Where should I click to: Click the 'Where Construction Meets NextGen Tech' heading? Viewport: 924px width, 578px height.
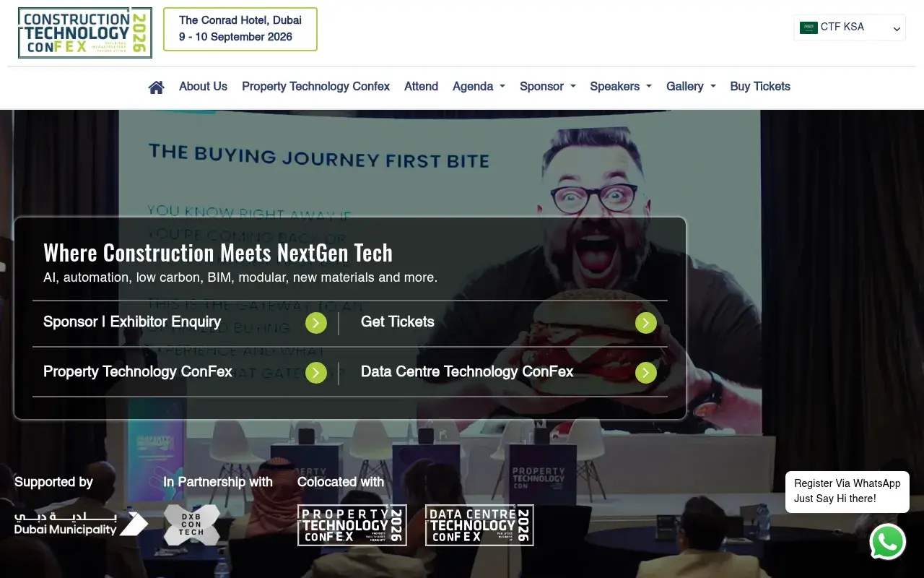(218, 253)
